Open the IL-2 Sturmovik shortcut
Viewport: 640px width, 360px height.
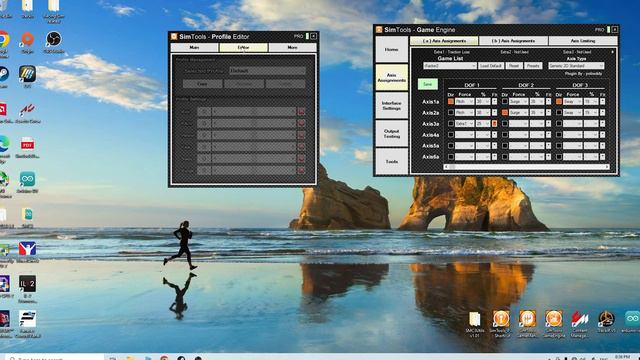pos(27,284)
